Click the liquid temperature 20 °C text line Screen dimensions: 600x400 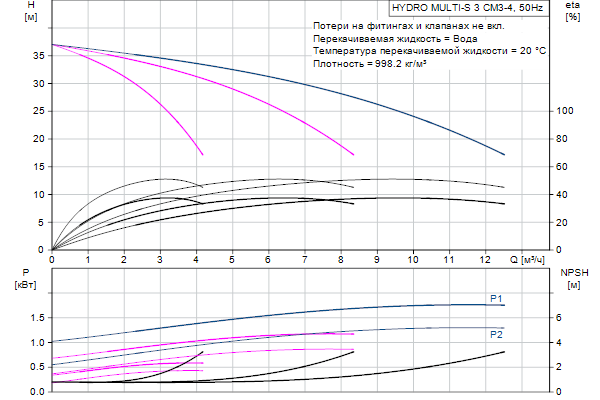(x=429, y=50)
